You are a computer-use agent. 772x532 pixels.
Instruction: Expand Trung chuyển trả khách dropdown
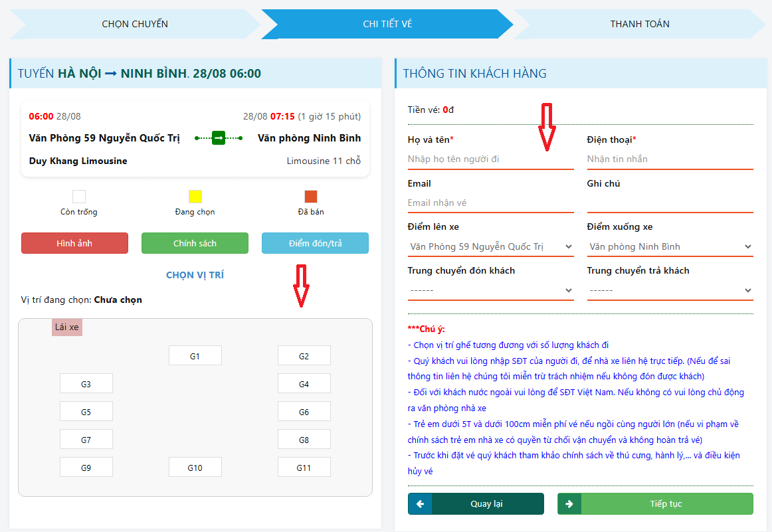pos(670,290)
